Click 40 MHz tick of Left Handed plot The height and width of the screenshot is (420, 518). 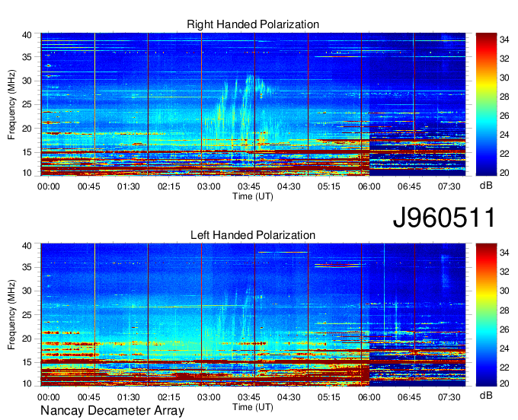pos(27,246)
